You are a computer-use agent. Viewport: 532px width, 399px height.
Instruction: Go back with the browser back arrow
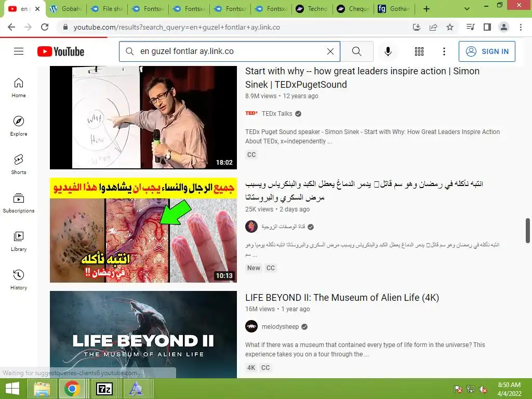point(11,27)
